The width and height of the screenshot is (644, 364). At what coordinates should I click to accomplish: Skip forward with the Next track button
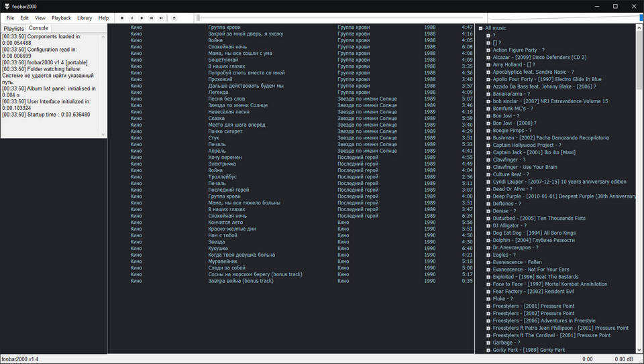(161, 18)
